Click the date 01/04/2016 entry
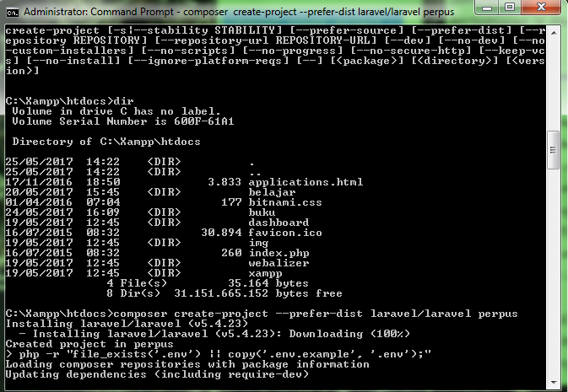568x392 pixels. (x=39, y=202)
